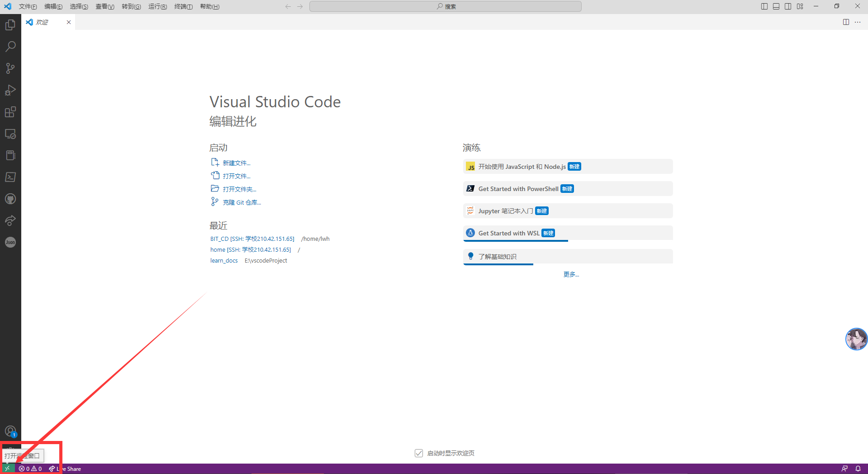
Task: Click the search command center box
Action: click(446, 6)
